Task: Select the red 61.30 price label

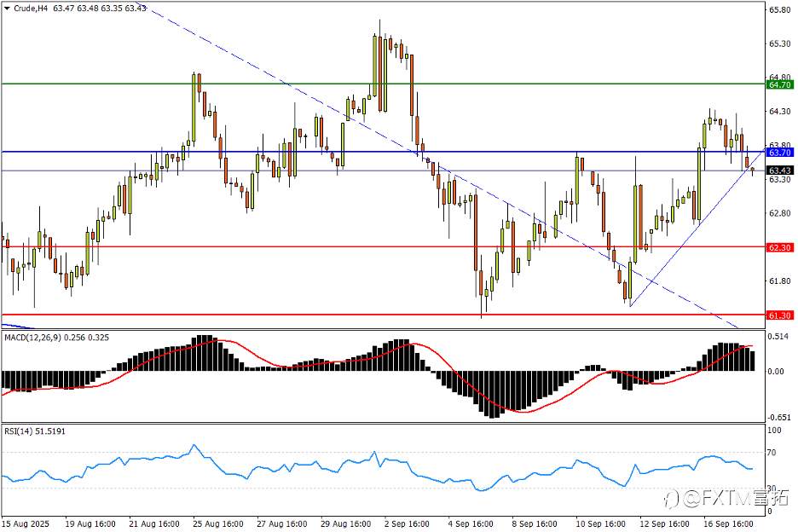Action: click(779, 315)
